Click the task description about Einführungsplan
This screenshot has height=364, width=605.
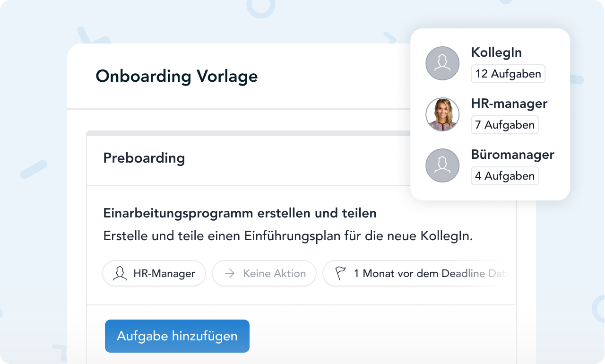[288, 236]
